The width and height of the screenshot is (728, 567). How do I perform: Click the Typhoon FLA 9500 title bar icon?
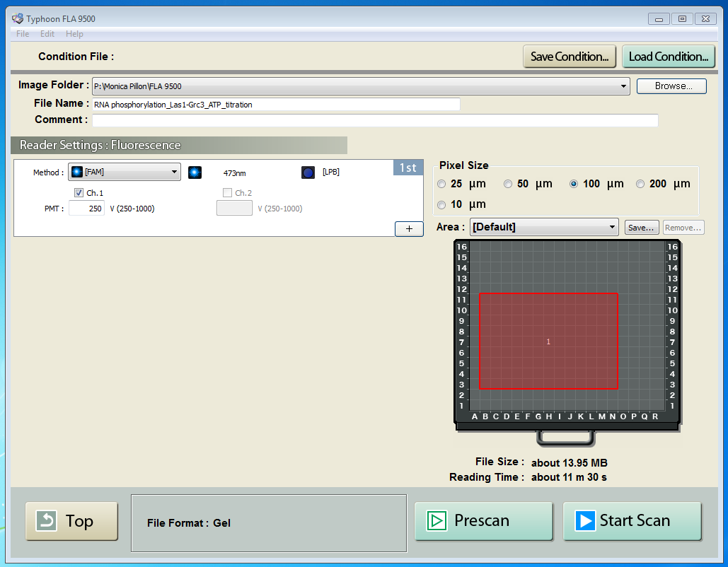click(18, 18)
